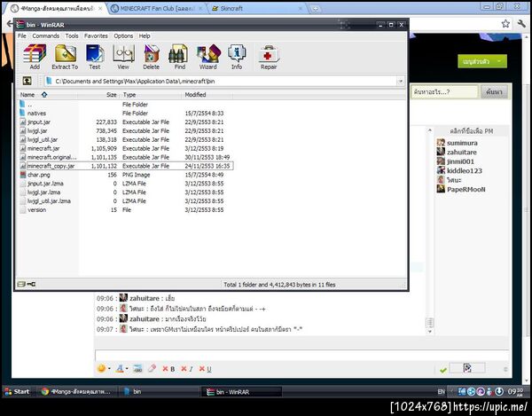532x416 pixels.
Task: Select char.png image file
Action: pos(39,175)
